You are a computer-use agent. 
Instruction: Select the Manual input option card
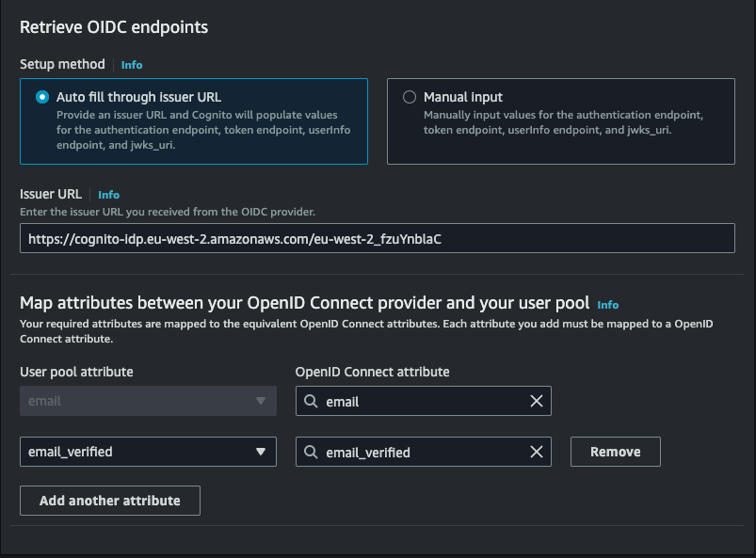(560, 120)
